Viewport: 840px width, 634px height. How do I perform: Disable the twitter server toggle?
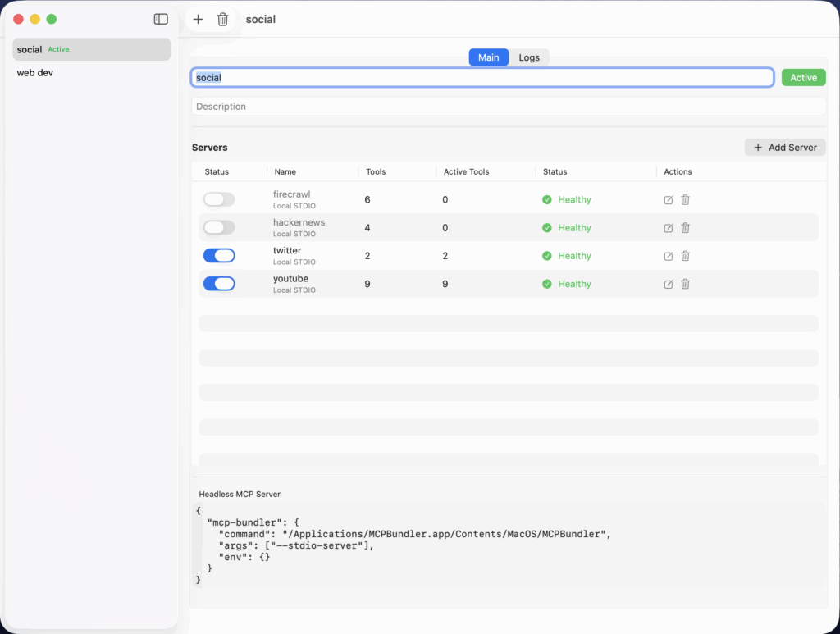[219, 256]
